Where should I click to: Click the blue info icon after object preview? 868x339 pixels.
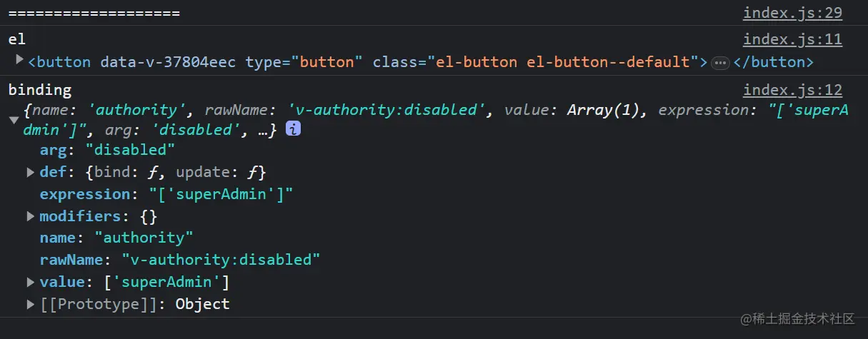click(x=293, y=129)
